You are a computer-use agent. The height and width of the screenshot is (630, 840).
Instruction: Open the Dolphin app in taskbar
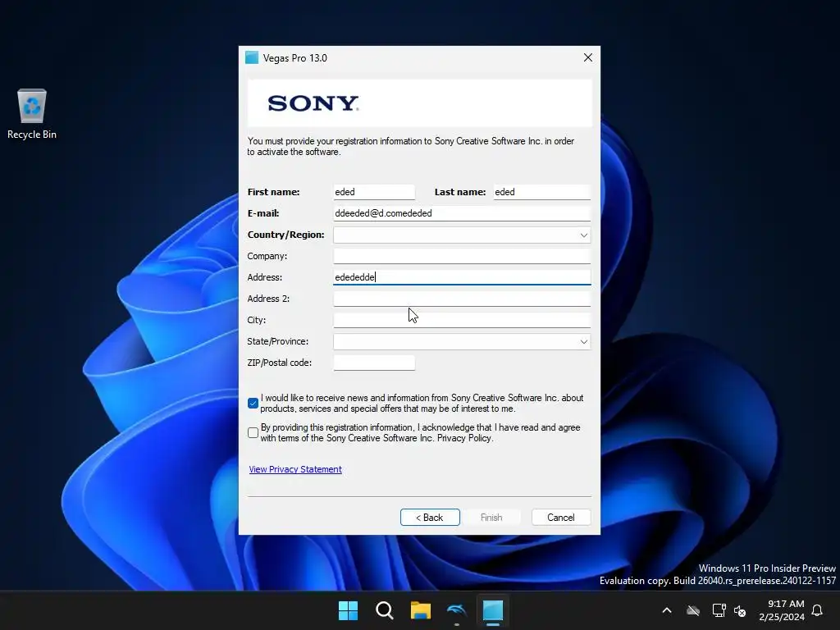coord(456,610)
